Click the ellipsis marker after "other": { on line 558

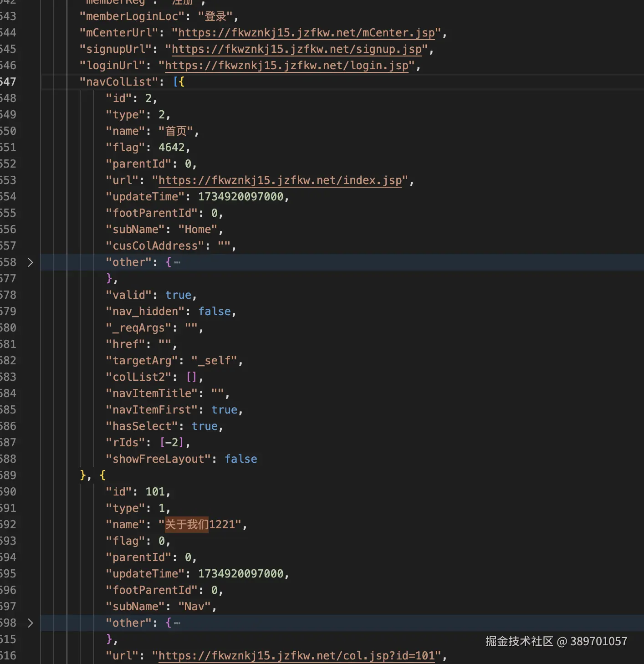pos(177,262)
